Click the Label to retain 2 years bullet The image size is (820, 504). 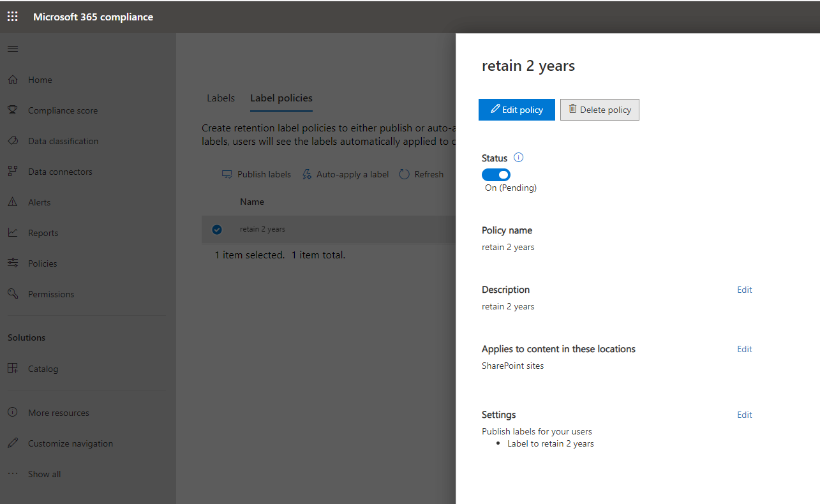(551, 443)
